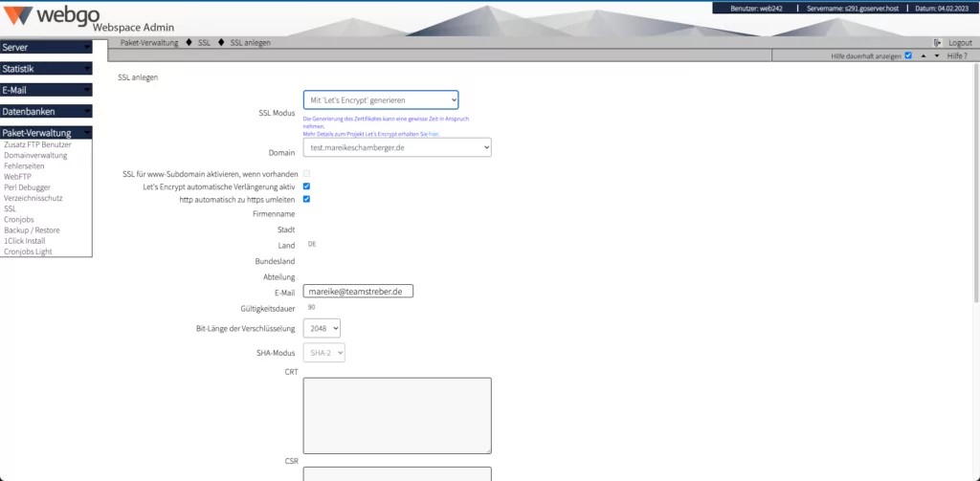
Task: Toggle Hilfe dauerhaft anzeigen checkbox
Action: [908, 55]
